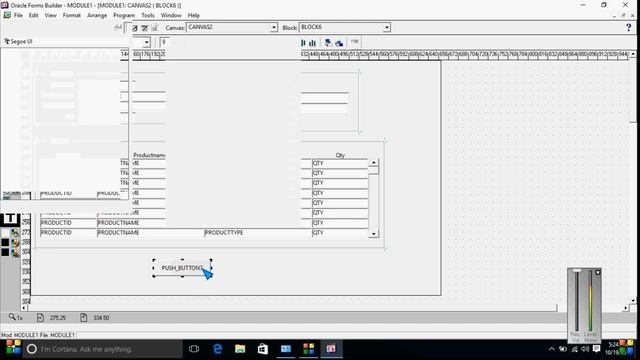Click the rightmost small toolbar icon after send-to-back
640x360 pixels.
(355, 42)
